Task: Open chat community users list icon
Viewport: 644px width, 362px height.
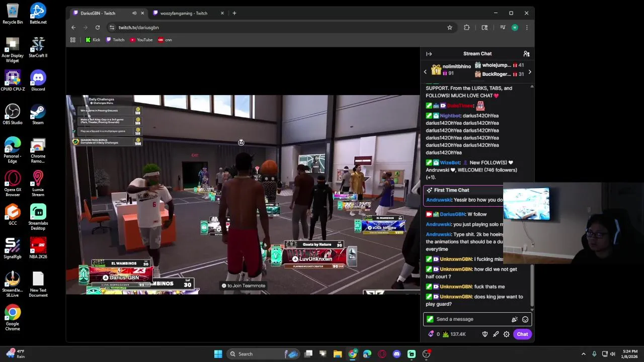Action: click(x=526, y=54)
